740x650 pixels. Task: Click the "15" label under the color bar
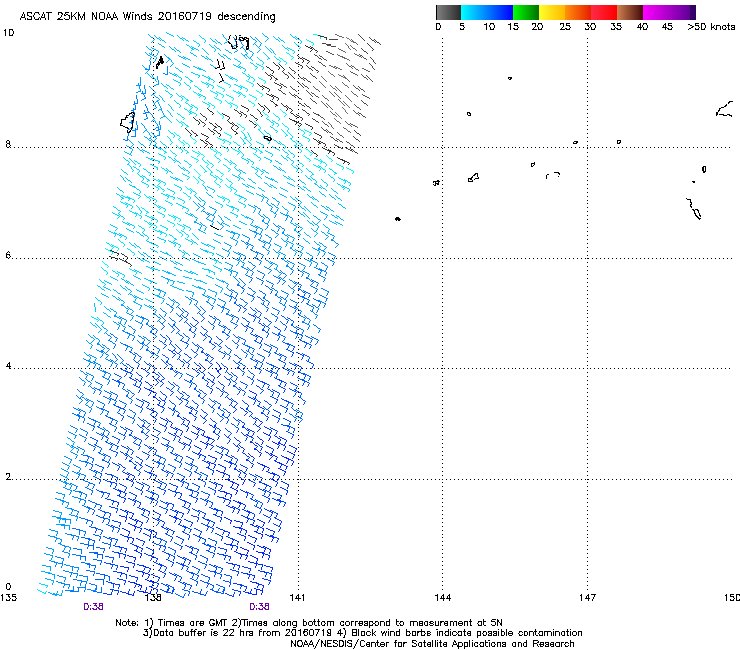(513, 27)
